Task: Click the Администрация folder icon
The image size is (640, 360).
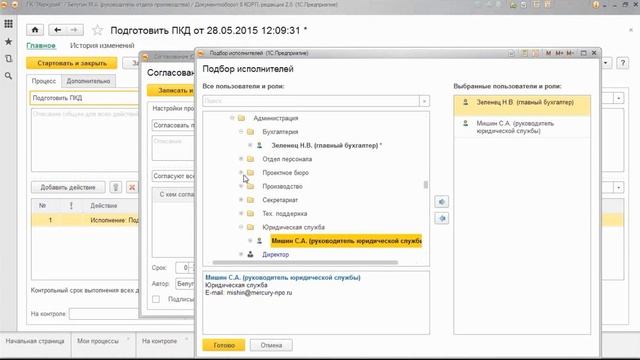Action: point(242,118)
